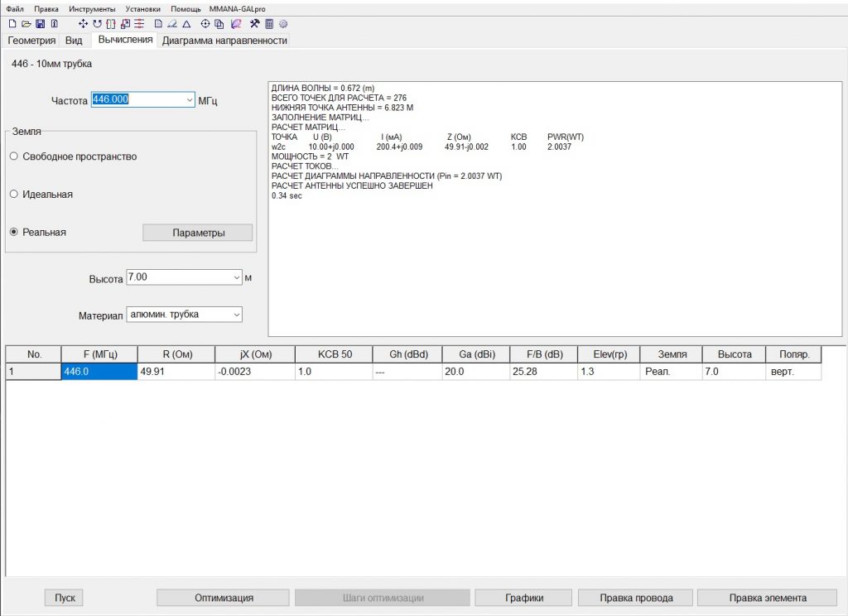Expand the Высота height dropdown
Screen dimensions: 848x616
pos(237,278)
